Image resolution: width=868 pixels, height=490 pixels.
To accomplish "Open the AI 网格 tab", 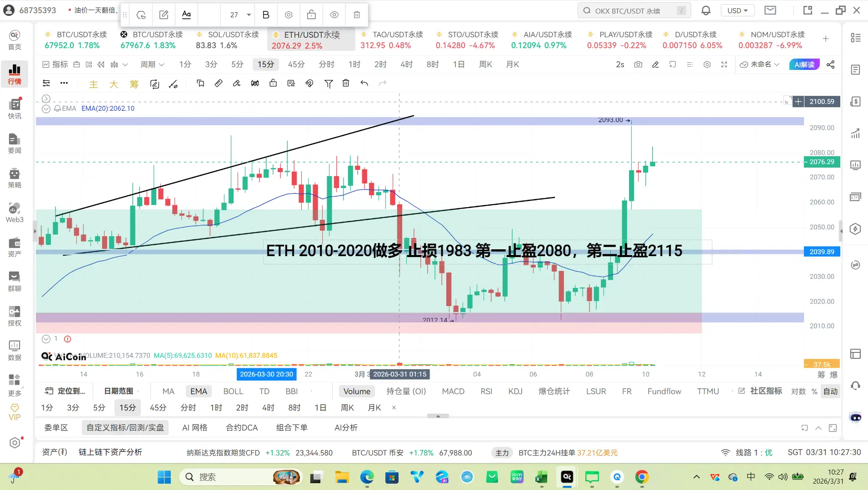I will pos(195,428).
